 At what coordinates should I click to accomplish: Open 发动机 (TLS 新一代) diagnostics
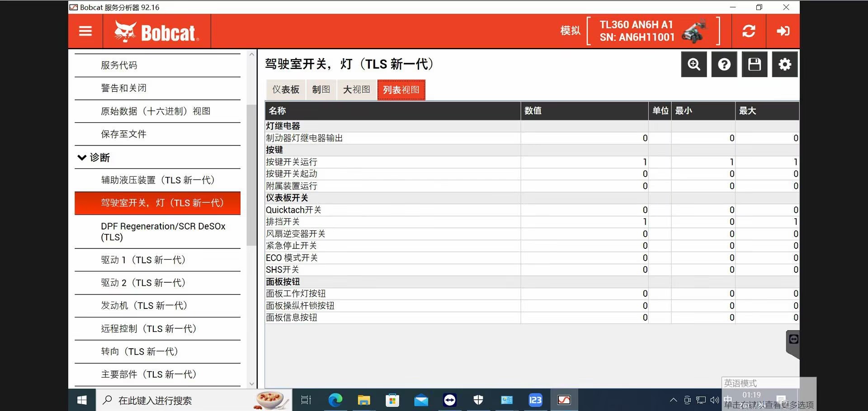coord(144,306)
